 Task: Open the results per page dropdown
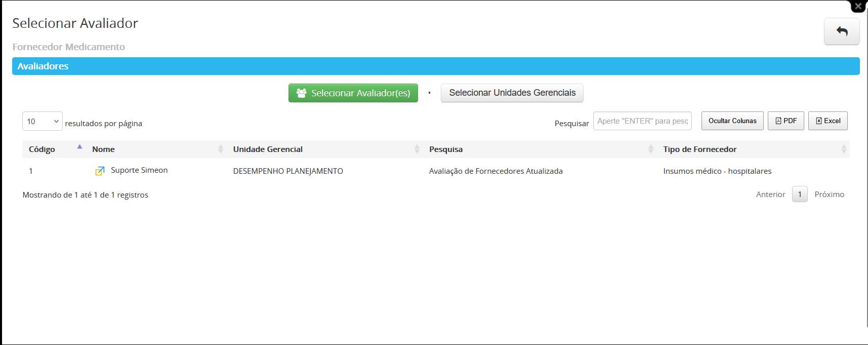tap(43, 122)
